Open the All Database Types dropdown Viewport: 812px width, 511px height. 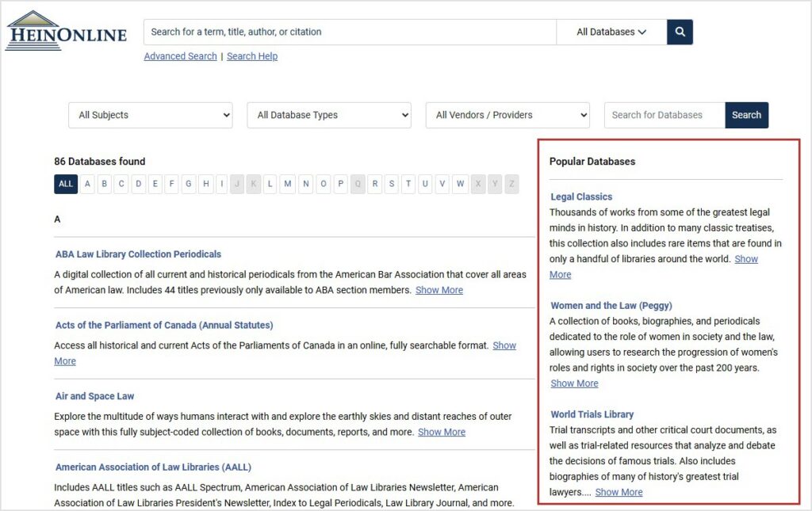pyautogui.click(x=328, y=115)
